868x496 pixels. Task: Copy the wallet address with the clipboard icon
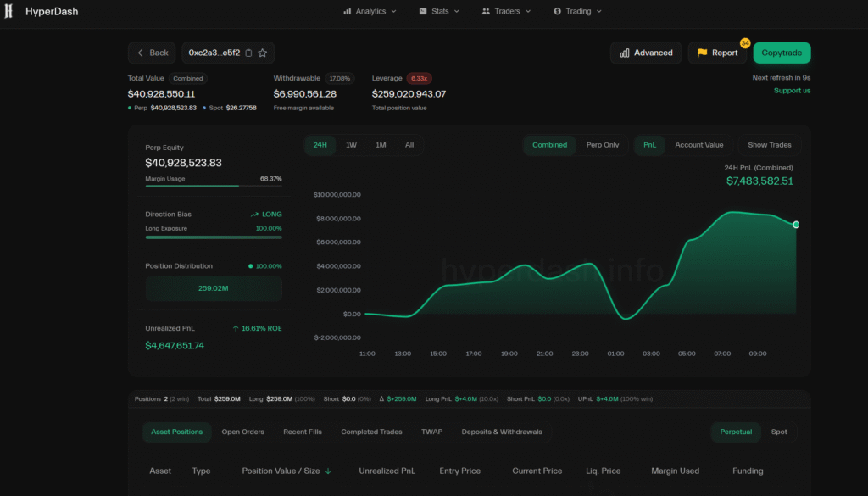pyautogui.click(x=248, y=53)
